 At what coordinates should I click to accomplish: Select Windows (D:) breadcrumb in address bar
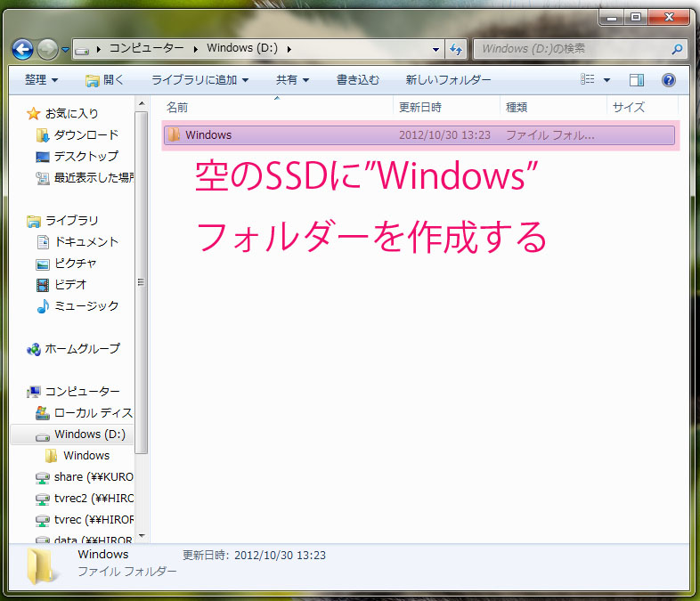click(242, 48)
